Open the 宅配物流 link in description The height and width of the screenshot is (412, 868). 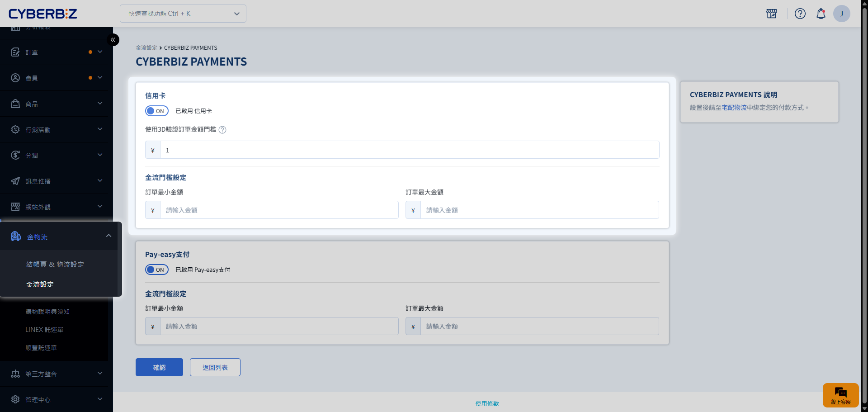click(x=734, y=108)
